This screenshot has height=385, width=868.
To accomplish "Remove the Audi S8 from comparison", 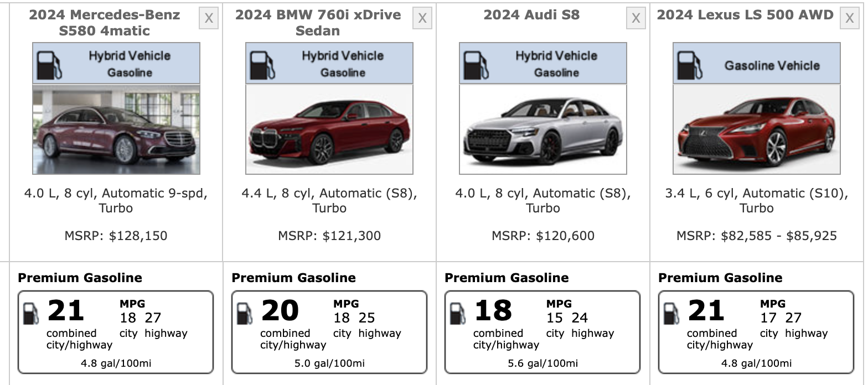I will pos(635,19).
